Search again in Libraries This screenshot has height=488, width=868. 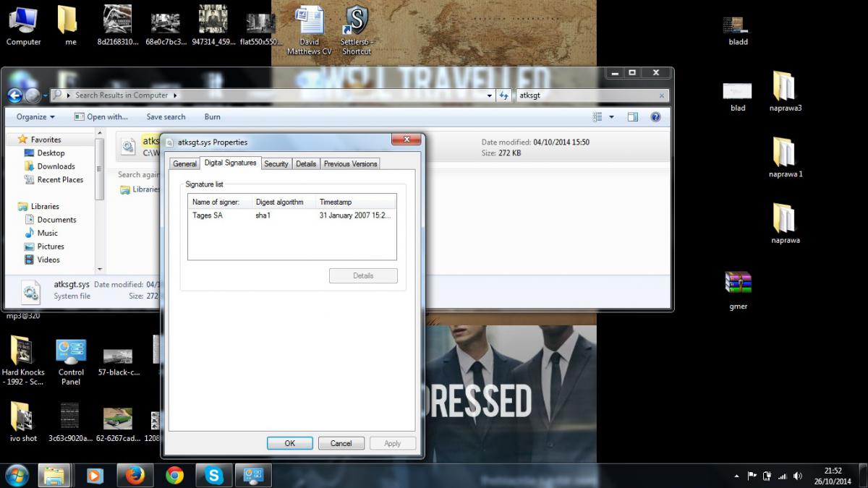click(140, 189)
